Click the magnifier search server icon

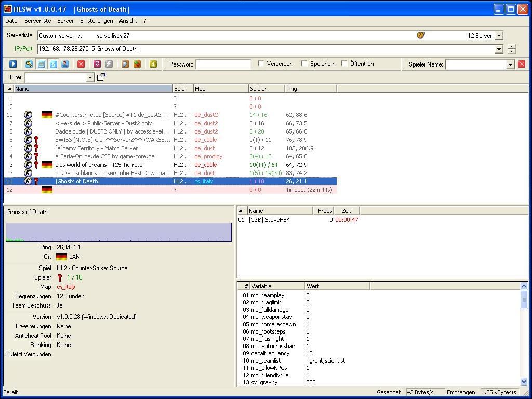pos(29,64)
